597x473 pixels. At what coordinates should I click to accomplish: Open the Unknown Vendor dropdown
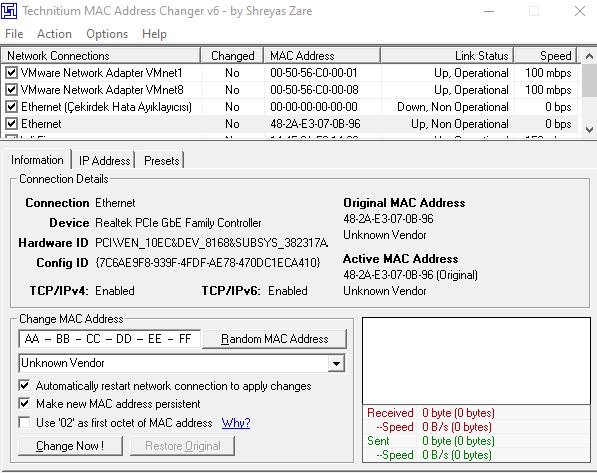click(336, 363)
